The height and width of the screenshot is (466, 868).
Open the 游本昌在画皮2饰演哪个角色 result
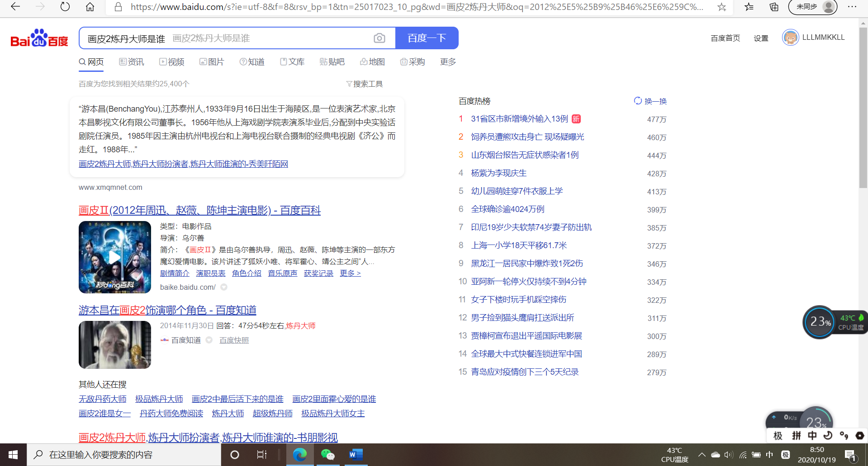click(x=167, y=310)
